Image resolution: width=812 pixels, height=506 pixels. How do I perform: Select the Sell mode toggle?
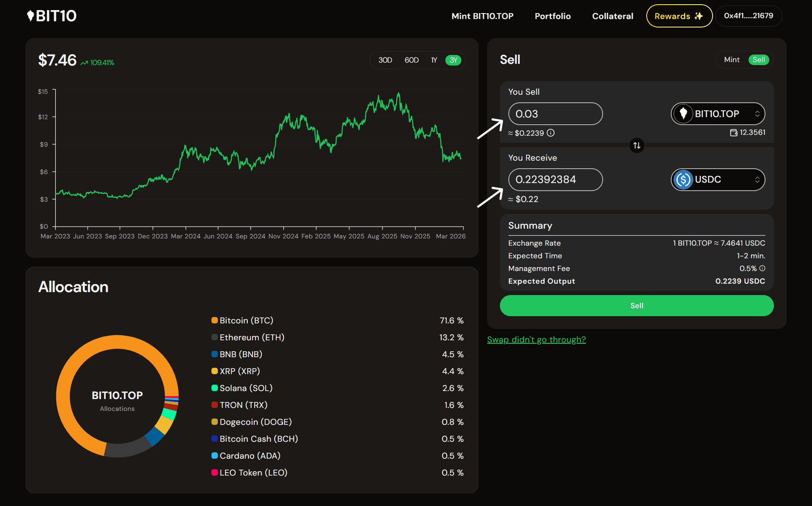[x=759, y=60]
